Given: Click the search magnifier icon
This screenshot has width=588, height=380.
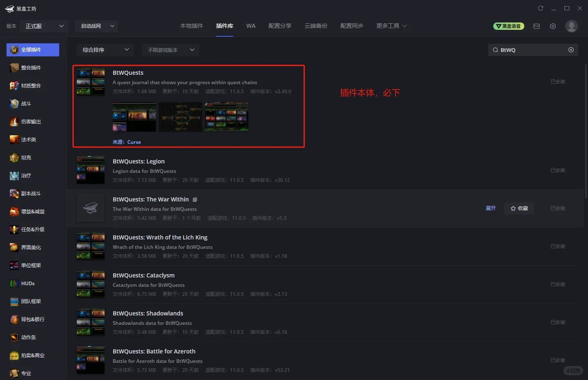Looking at the screenshot, I should click(495, 50).
